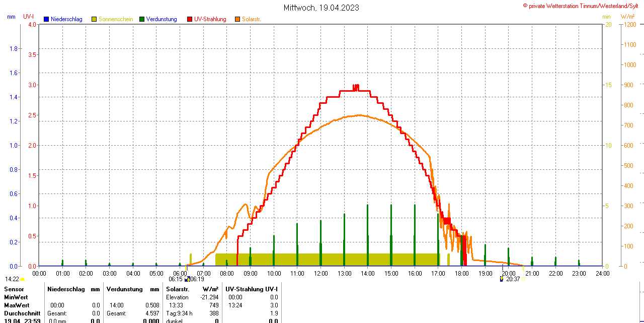Click the sunrise icon between 06:15 and 06:19
Screen dimensions: 644x323
(x=187, y=279)
